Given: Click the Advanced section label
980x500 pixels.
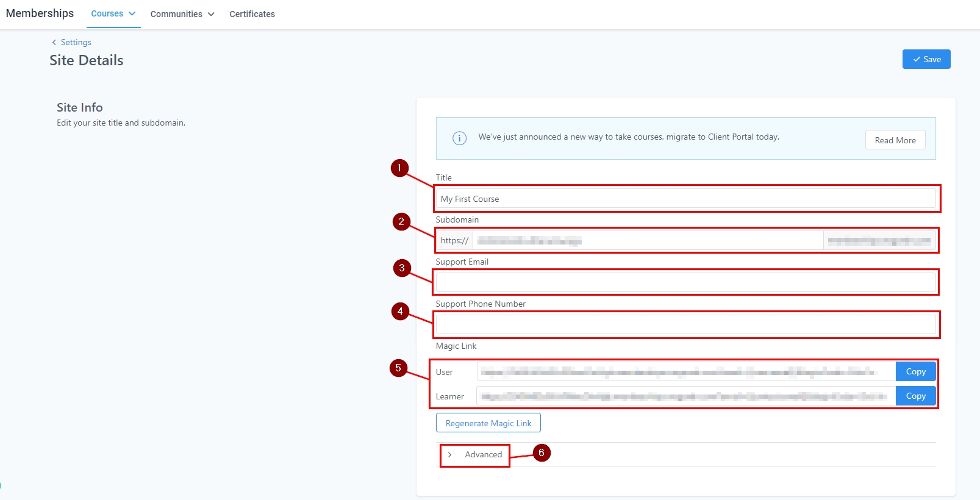Looking at the screenshot, I should [x=483, y=455].
